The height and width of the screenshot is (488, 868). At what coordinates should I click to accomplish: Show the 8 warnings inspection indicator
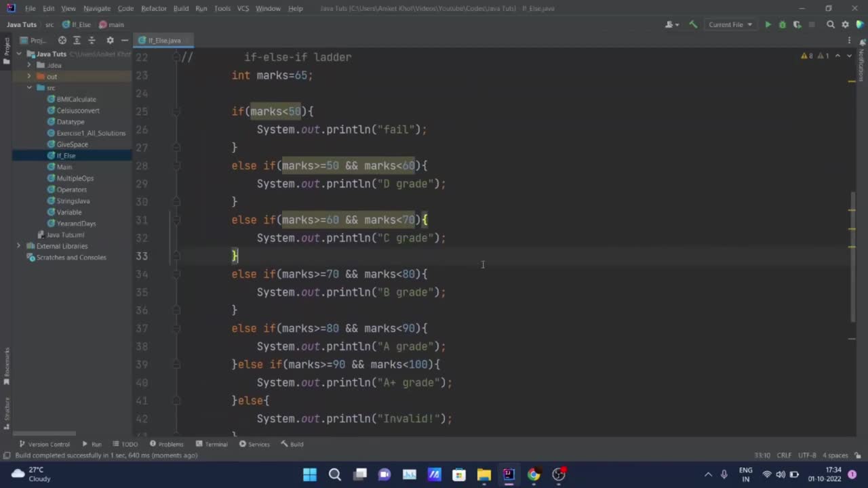[x=807, y=56]
